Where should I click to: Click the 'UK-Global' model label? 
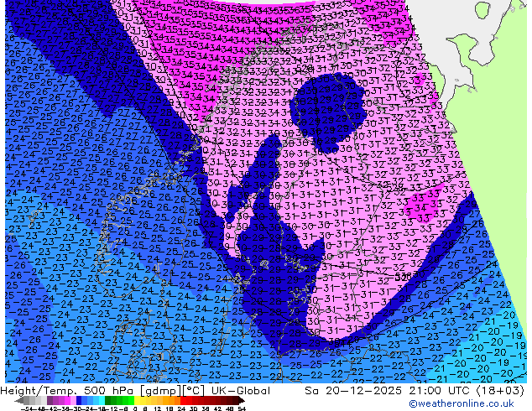[241, 391]
